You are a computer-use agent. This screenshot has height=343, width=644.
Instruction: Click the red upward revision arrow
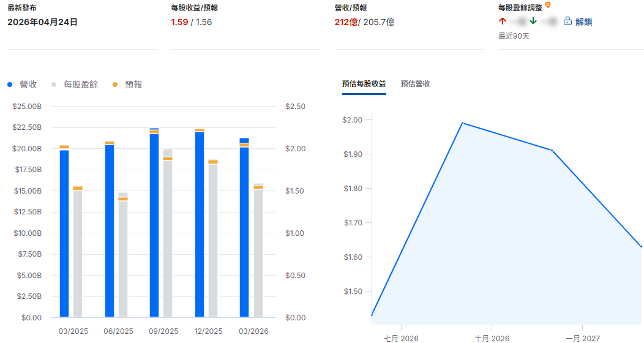click(503, 21)
